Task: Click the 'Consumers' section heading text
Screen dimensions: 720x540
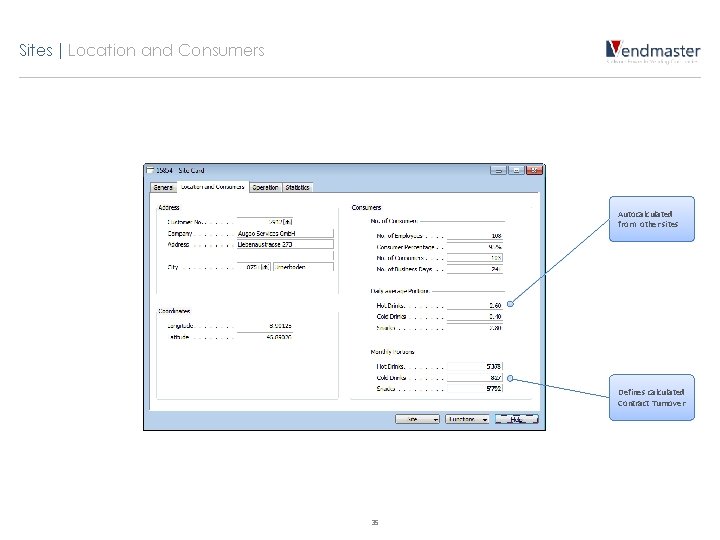Action: [x=366, y=208]
